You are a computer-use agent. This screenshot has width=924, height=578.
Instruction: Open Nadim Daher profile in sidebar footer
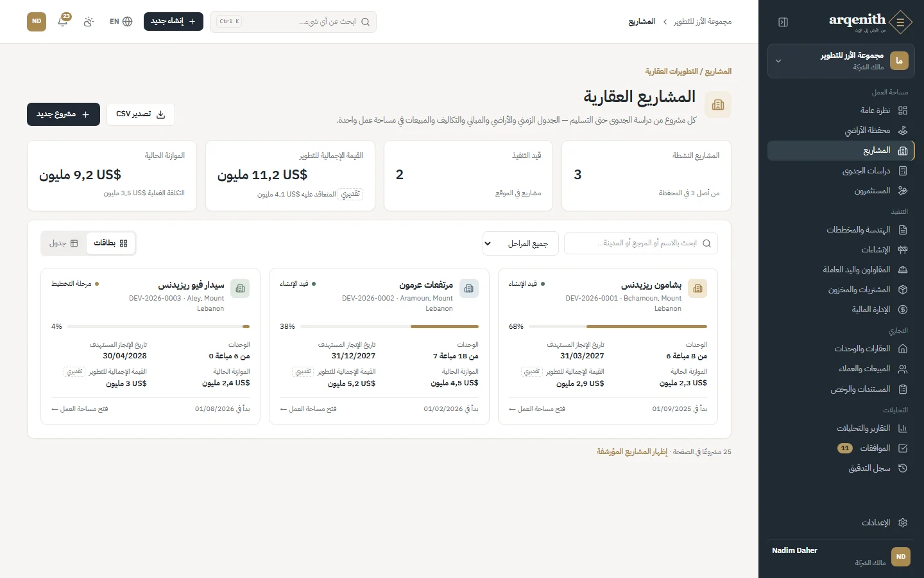pos(841,556)
